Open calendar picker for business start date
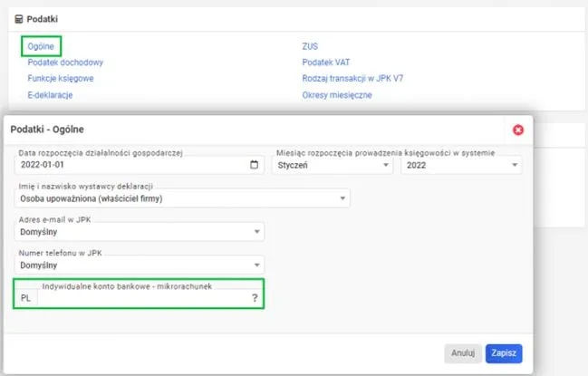 [254, 165]
